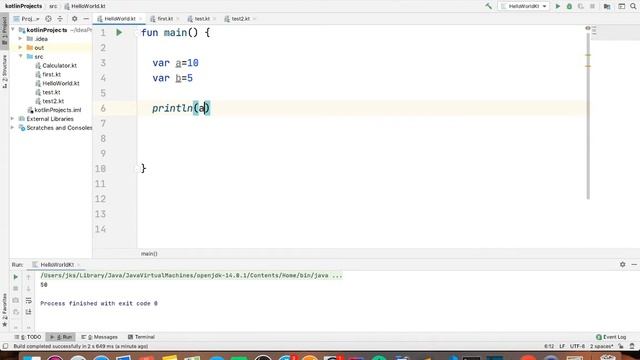Click the Collapse All icon in Project panel
Screen dimensions: 640x360
click(60, 19)
